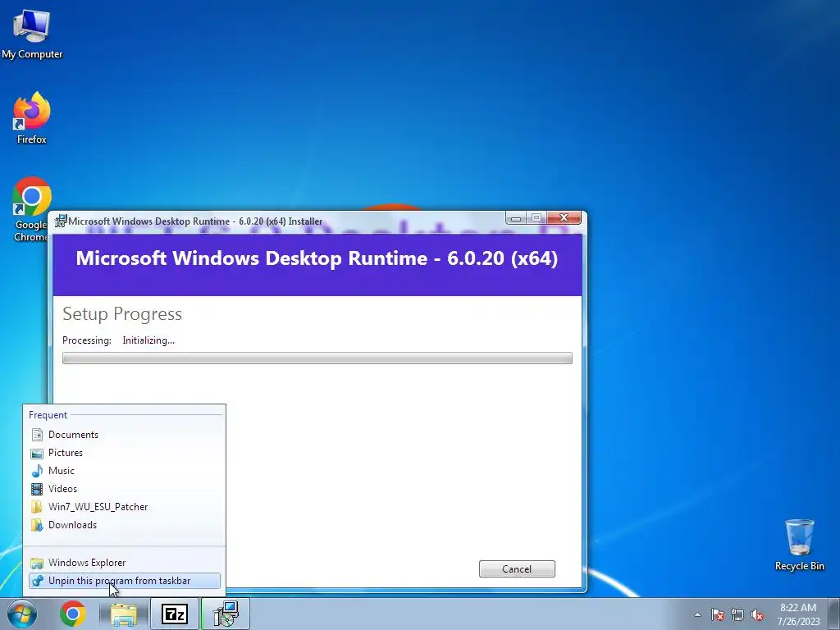Screen dimensions: 840x630
Task: Cancel the Desktop Runtime setup
Action: [517, 569]
